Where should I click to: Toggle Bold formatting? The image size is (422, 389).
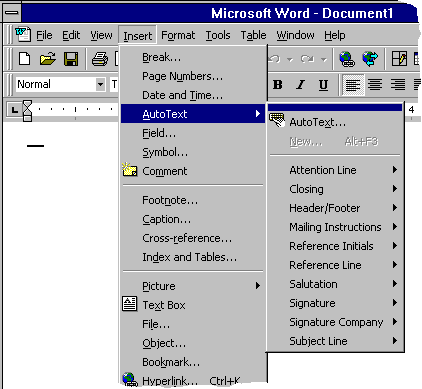(278, 85)
